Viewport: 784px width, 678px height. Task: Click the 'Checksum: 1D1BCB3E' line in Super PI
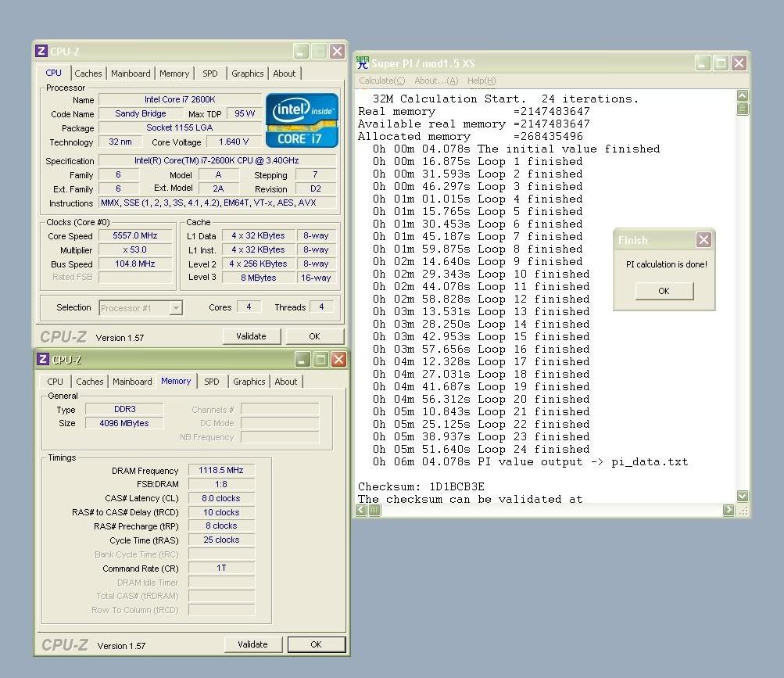(421, 487)
